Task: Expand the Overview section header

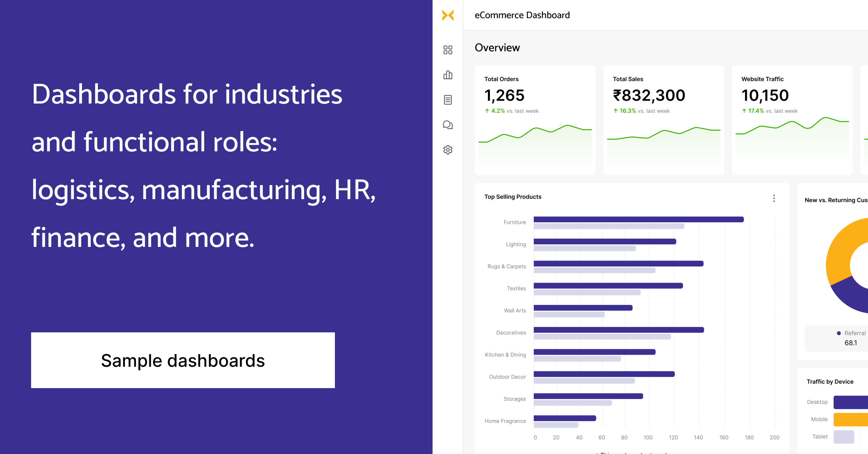Action: (x=498, y=47)
